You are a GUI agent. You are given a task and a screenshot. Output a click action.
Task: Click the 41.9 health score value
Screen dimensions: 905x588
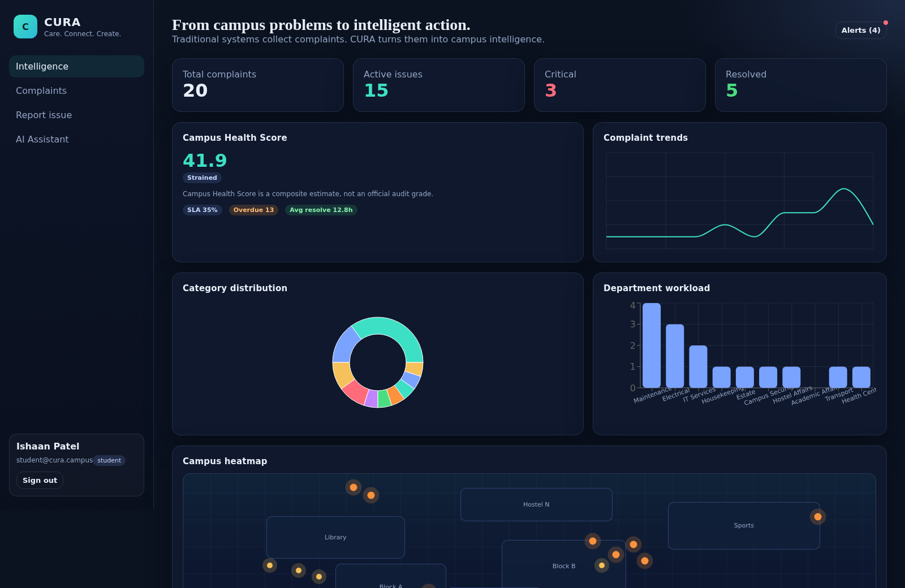(205, 161)
